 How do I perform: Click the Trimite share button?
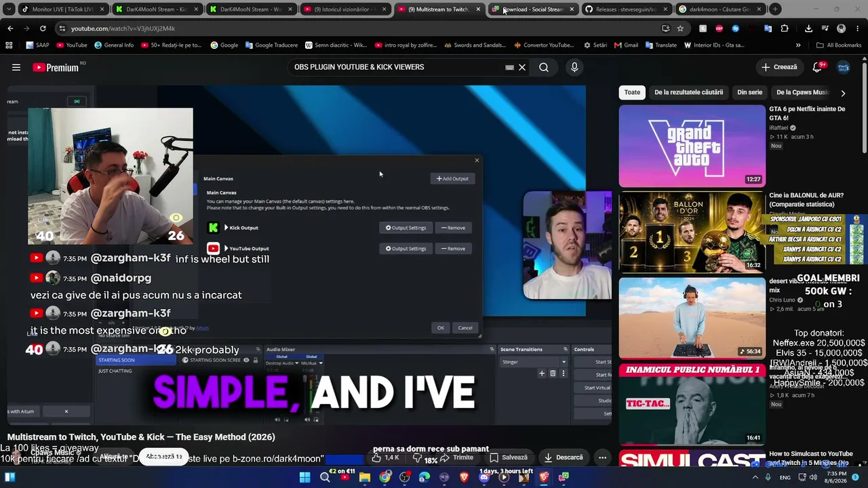click(458, 457)
